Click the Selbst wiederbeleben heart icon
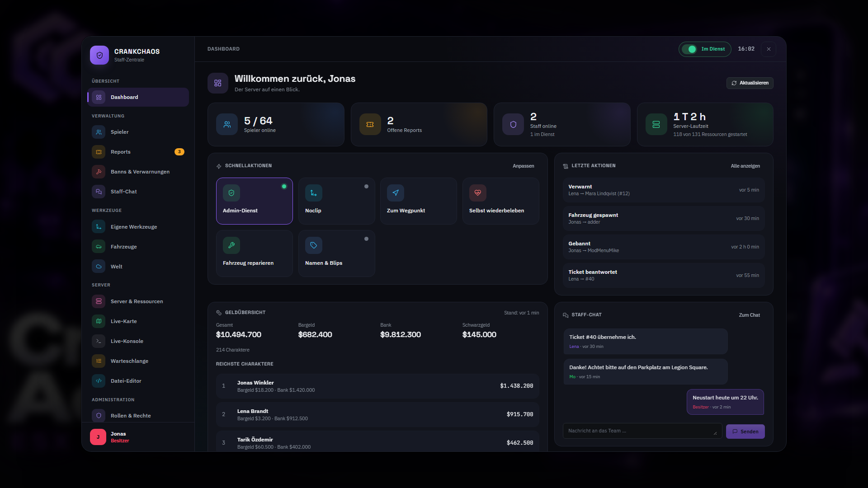 478,193
